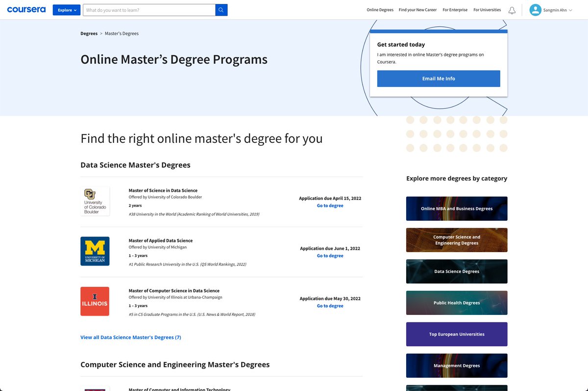
Task: Focus the 'What do you want to learn?' search field
Action: tap(149, 10)
